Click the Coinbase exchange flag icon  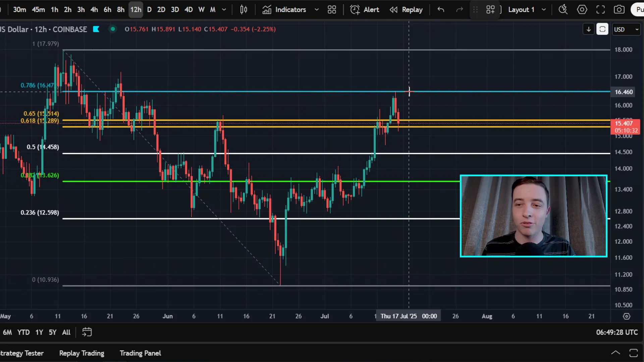(96, 29)
